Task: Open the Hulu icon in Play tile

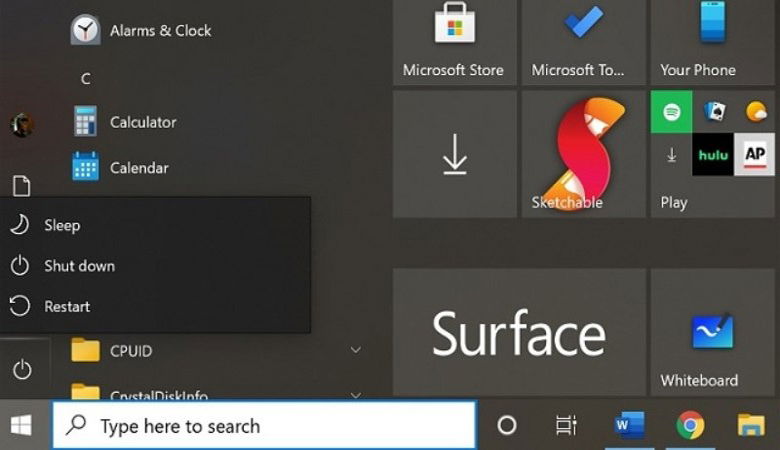Action: (712, 155)
